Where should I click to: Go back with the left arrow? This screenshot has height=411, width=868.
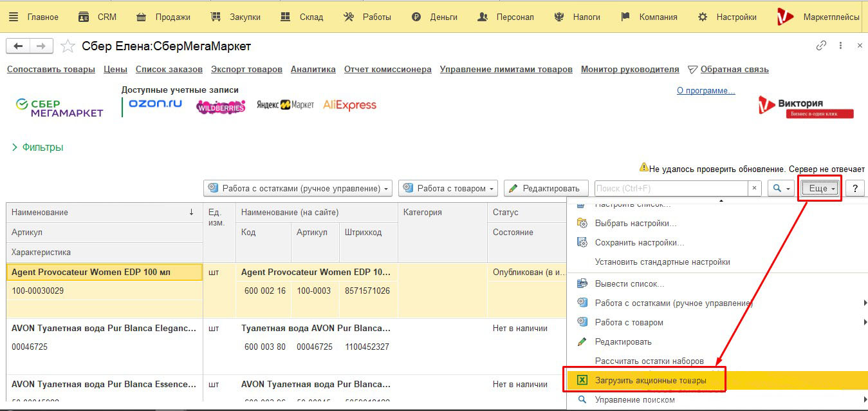[18, 46]
